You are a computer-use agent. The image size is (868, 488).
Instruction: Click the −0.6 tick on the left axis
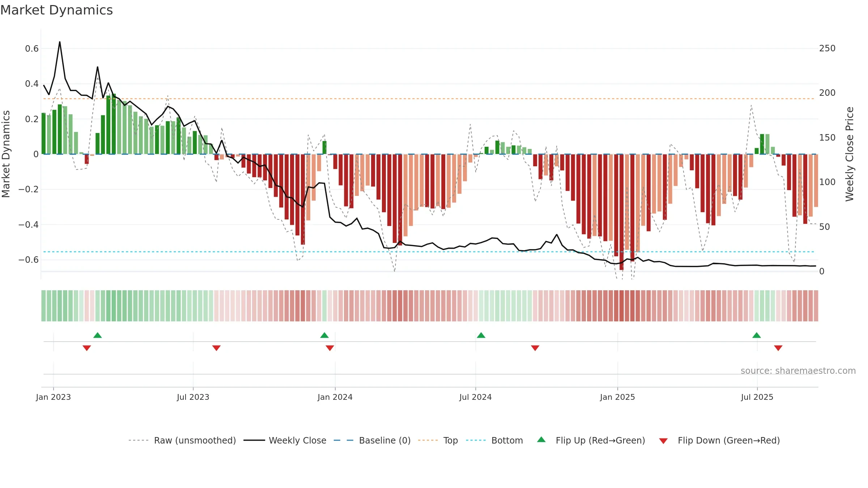coord(29,260)
